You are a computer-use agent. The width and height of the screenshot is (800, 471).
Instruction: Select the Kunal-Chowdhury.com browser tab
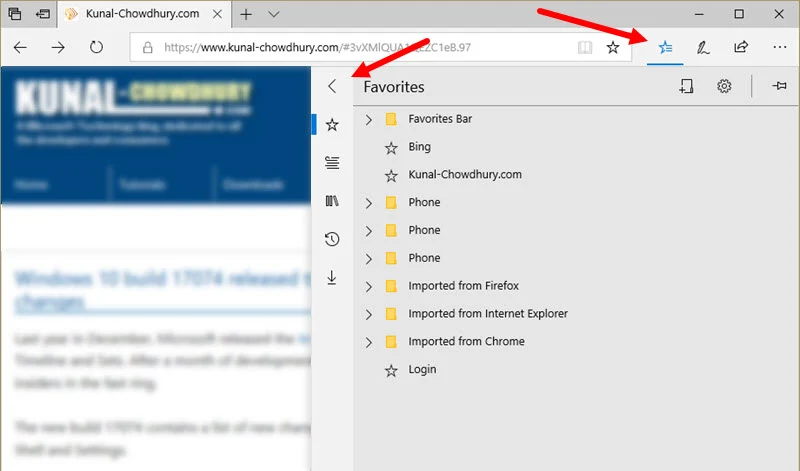pyautogui.click(x=144, y=14)
